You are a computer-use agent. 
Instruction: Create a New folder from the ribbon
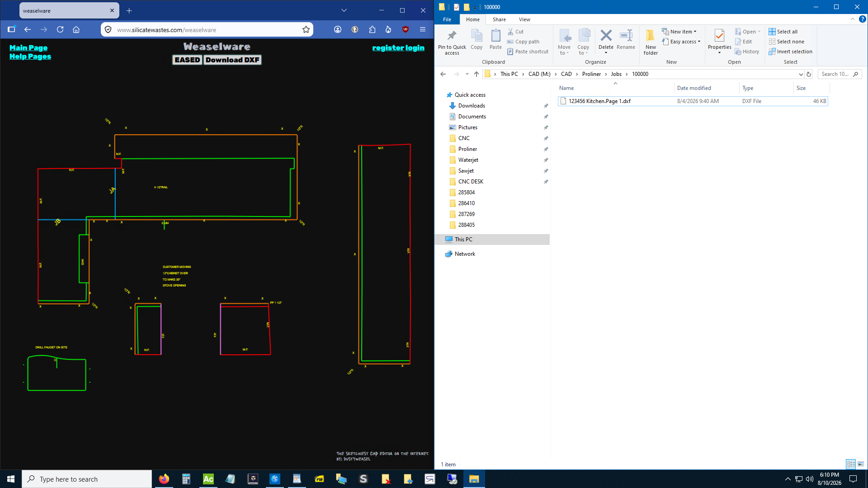tap(651, 42)
